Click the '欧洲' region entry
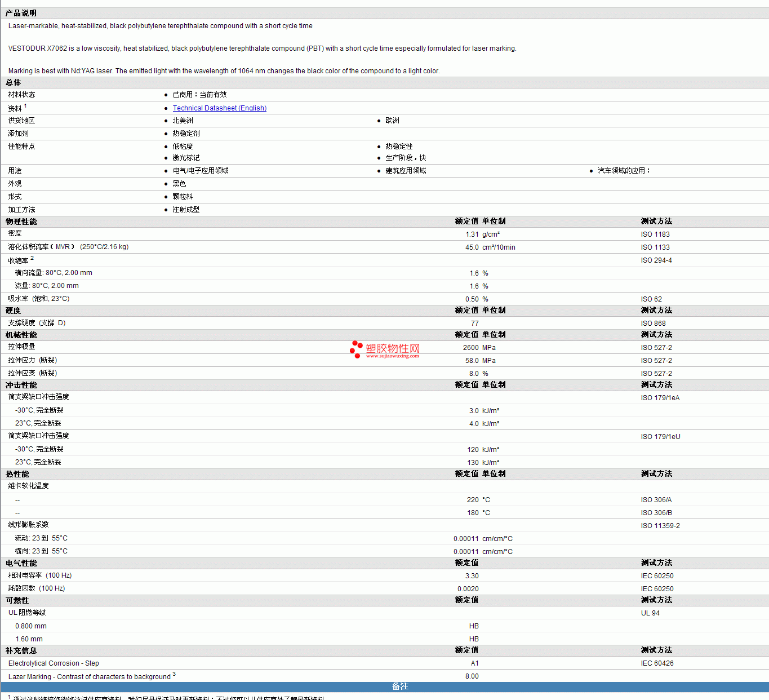This screenshot has width=769, height=700. point(392,121)
